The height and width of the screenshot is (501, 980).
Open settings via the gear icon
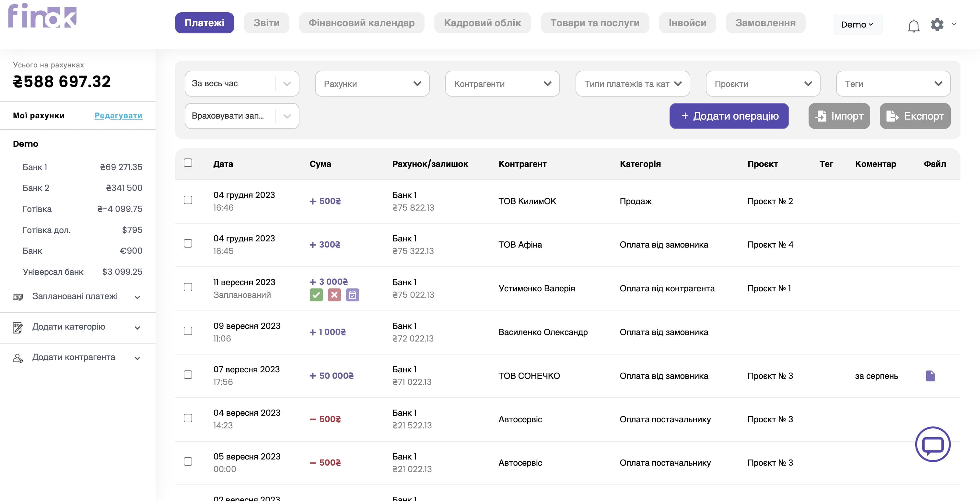[x=937, y=24]
